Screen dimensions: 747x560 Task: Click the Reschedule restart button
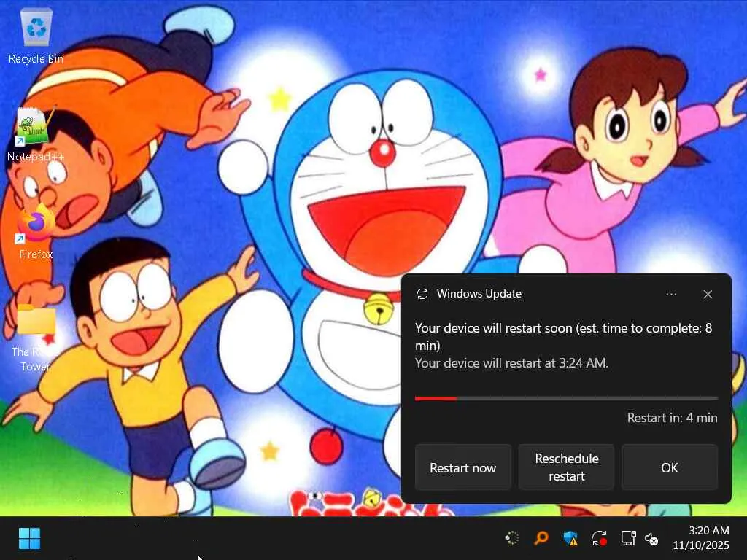click(x=566, y=467)
